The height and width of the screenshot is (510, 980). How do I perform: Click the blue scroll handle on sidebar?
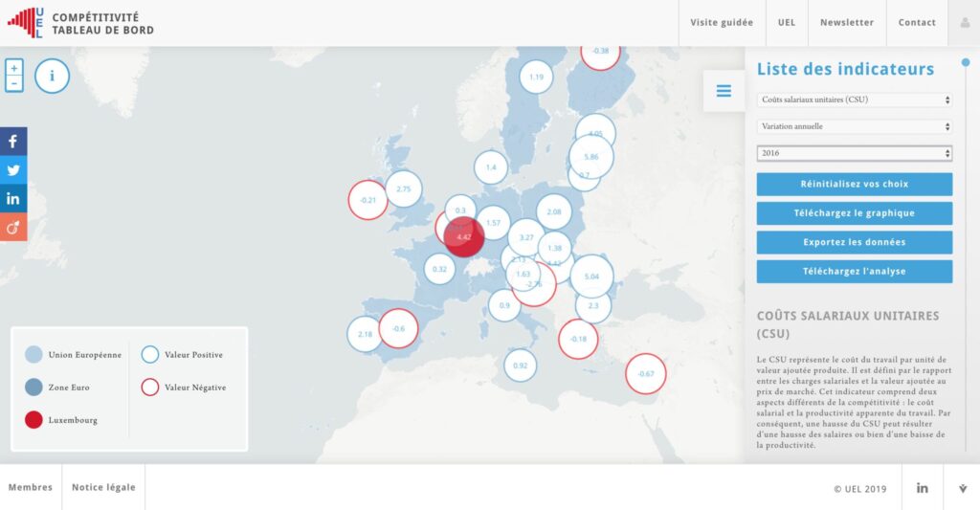tap(966, 63)
